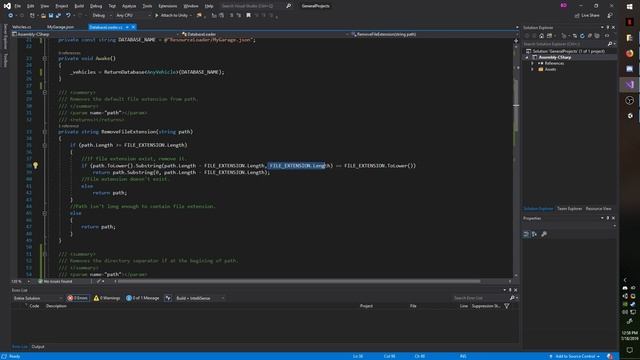The height and width of the screenshot is (360, 640).
Task: Click the Home icon in Solution Explorer
Action: 542,36
